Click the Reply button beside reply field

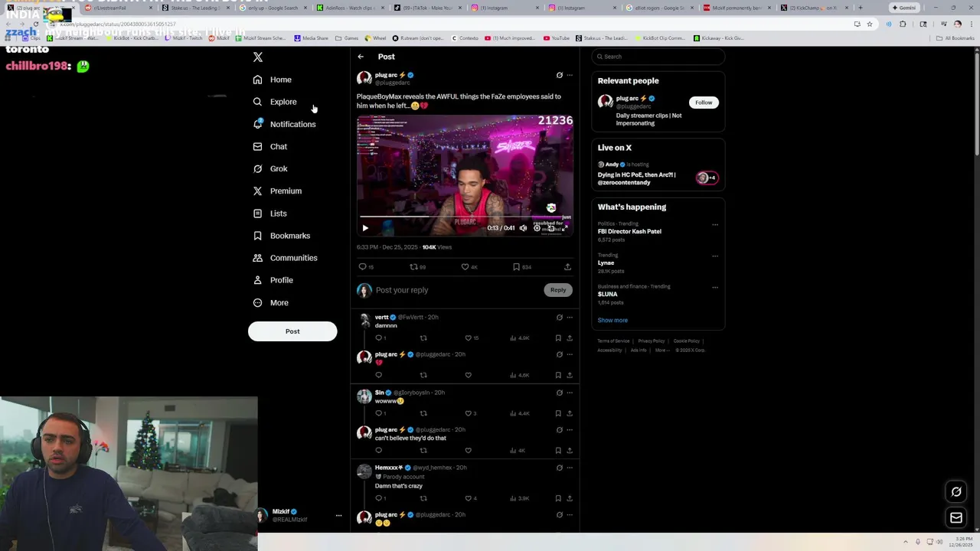(x=558, y=290)
